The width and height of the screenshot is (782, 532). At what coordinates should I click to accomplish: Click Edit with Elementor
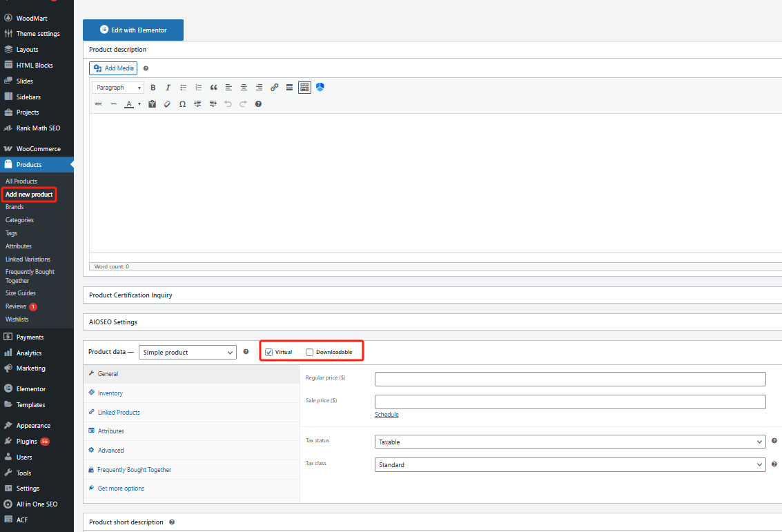(133, 30)
